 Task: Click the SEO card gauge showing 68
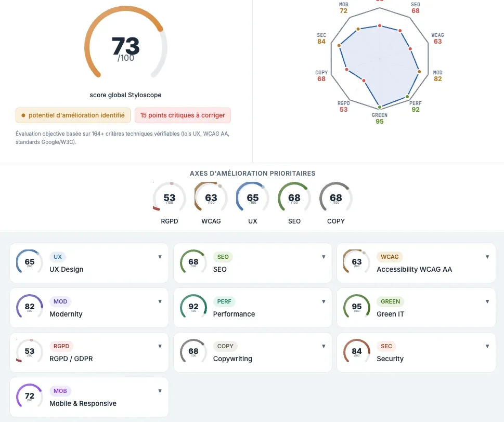click(x=193, y=262)
